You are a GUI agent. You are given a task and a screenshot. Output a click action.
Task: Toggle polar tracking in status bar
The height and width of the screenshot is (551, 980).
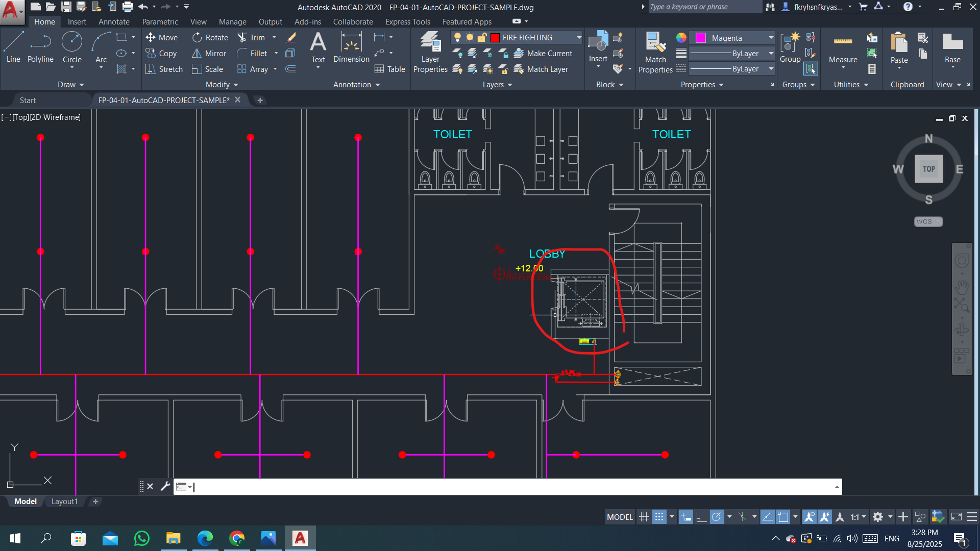click(x=717, y=517)
